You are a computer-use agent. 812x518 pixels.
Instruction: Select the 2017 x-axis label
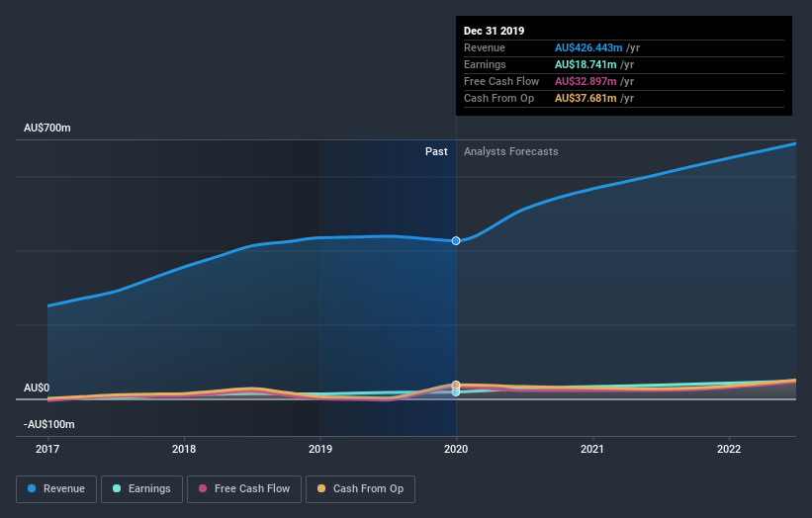[x=47, y=449]
